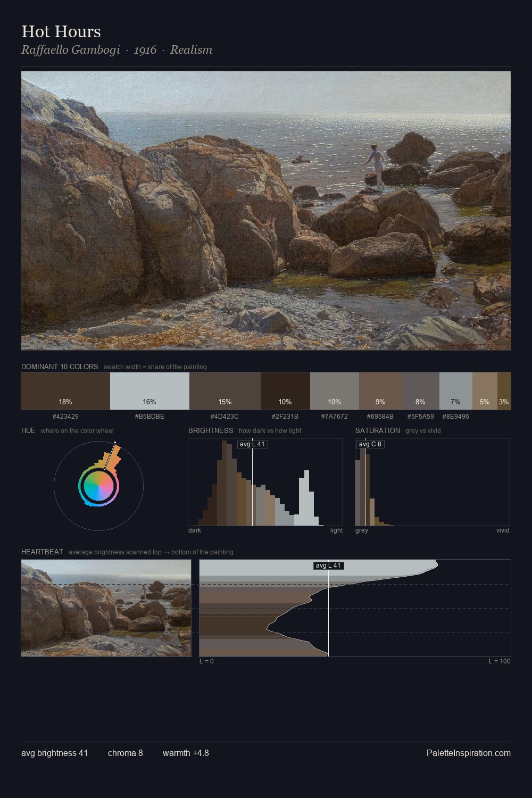Image resolution: width=532 pixels, height=798 pixels.
Task: Click the 'dark' brightness axis label
Action: point(195,530)
